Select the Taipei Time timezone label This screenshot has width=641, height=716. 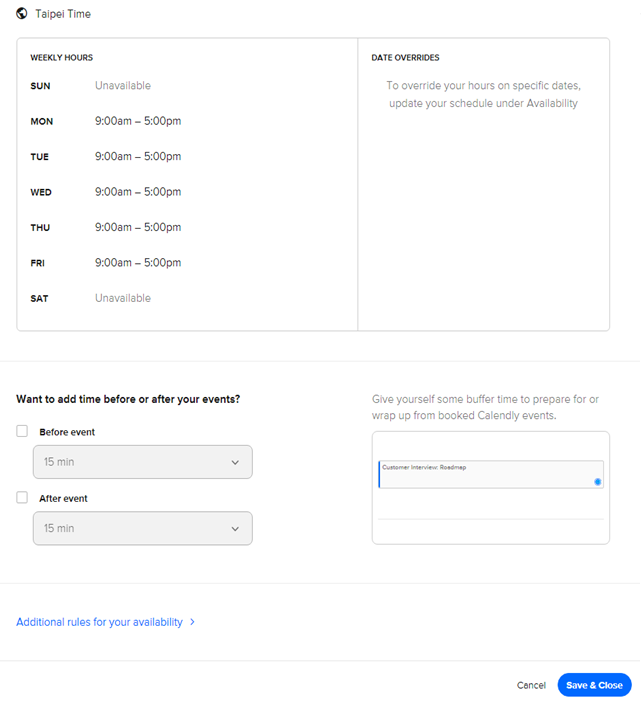coord(63,14)
